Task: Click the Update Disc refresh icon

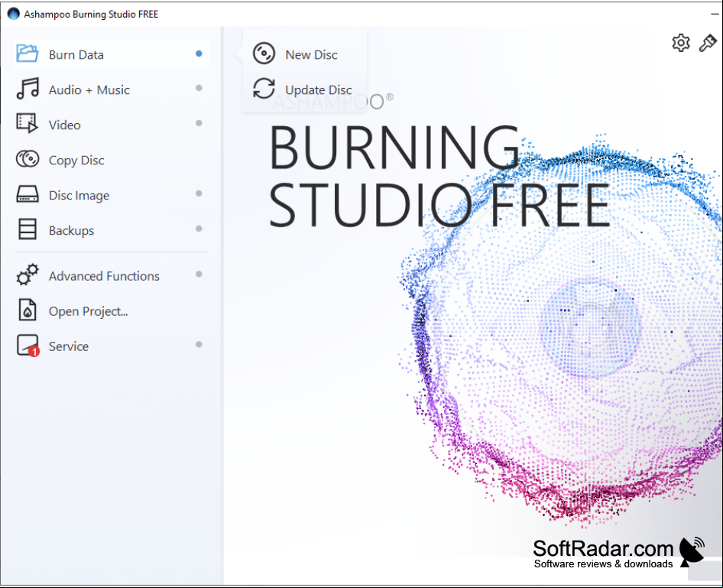Action: [x=264, y=89]
